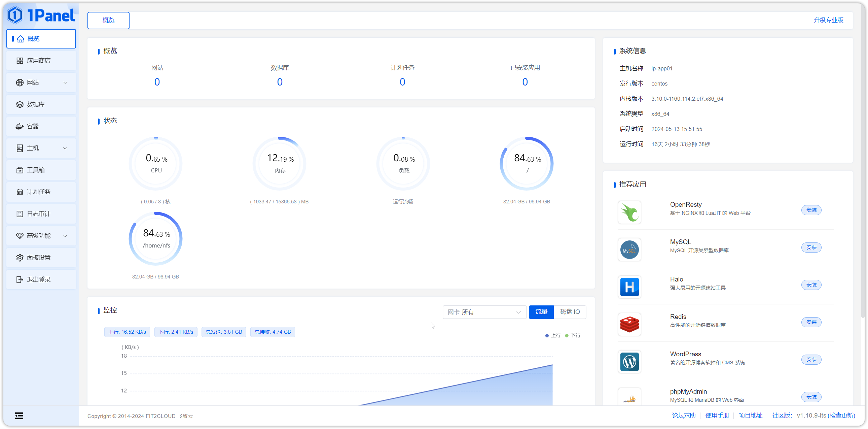Click the 退出登录 logout icon
The image size is (868, 429).
click(20, 279)
